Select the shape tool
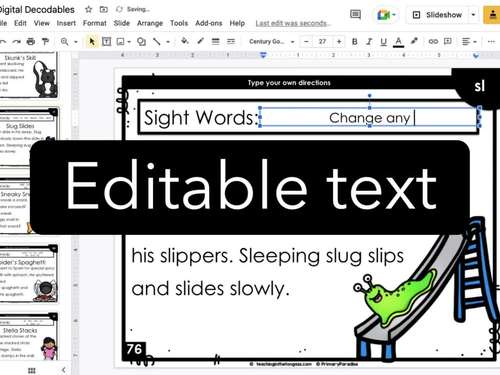Screen dimensions: 500x375 pyautogui.click(x=142, y=41)
